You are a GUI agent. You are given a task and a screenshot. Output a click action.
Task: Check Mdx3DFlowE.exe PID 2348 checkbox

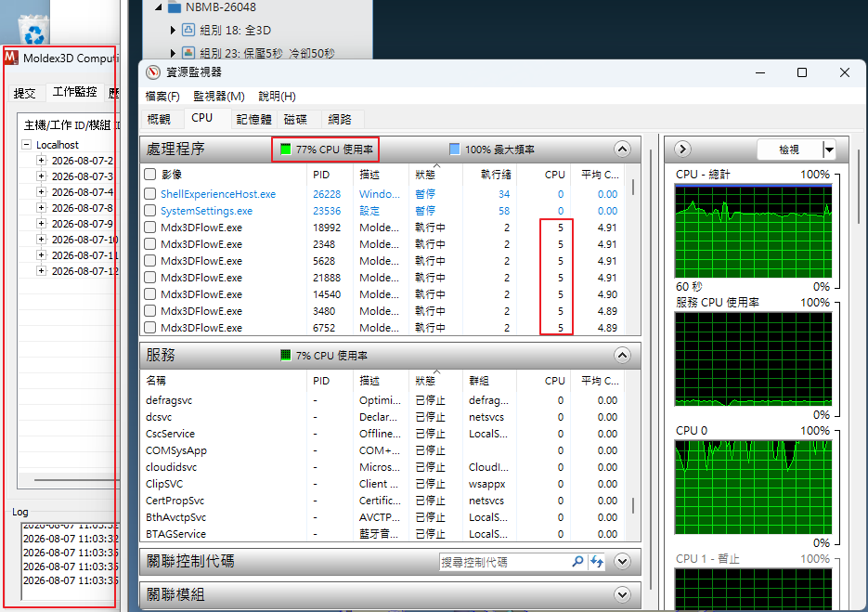149,243
